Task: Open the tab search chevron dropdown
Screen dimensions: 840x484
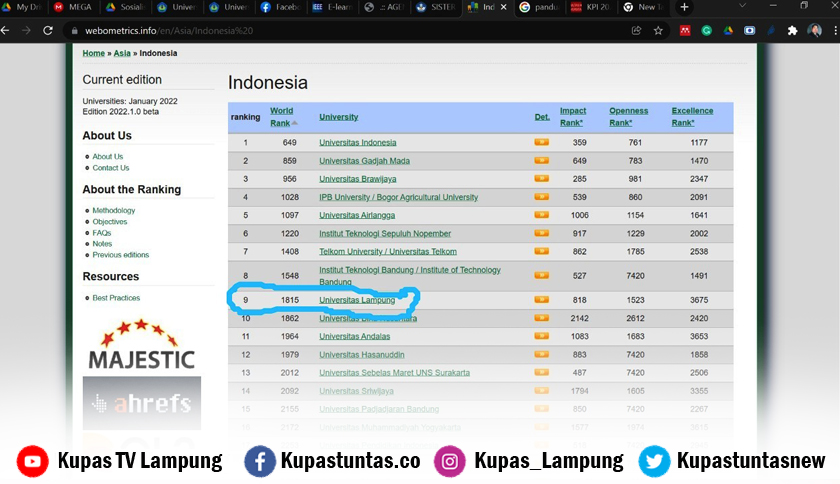Action: tap(742, 6)
